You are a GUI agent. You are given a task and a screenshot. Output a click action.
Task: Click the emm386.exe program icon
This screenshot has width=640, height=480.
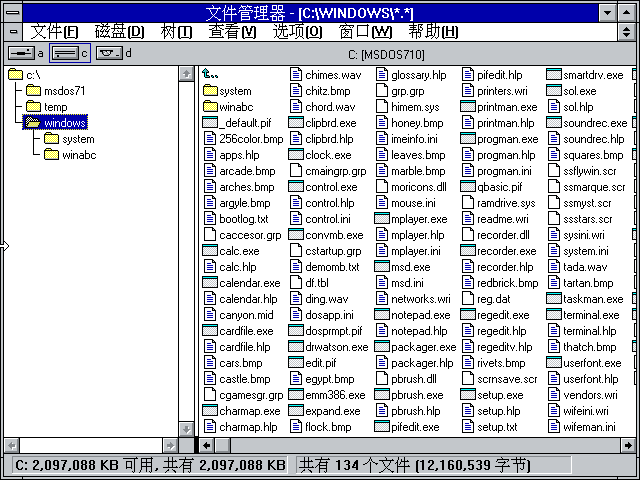(x=296, y=395)
